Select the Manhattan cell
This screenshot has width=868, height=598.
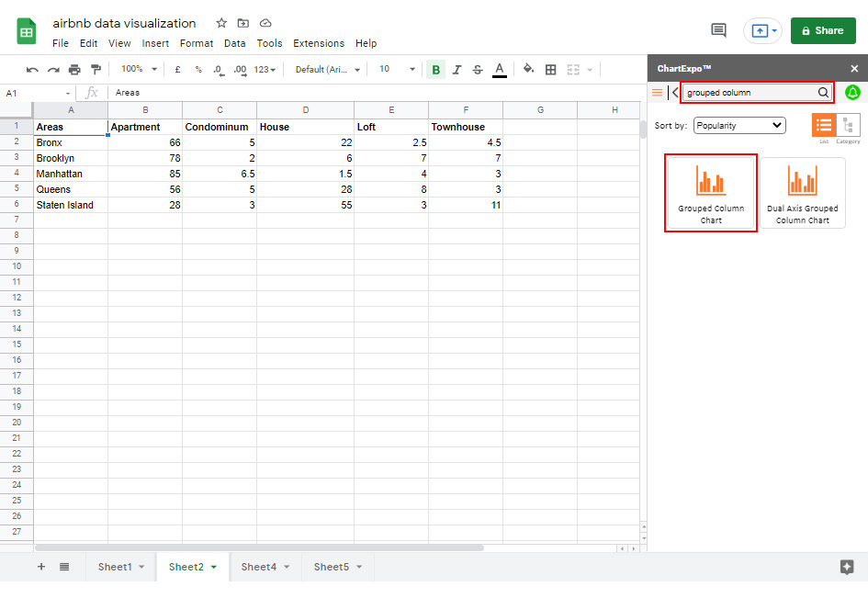(x=71, y=174)
